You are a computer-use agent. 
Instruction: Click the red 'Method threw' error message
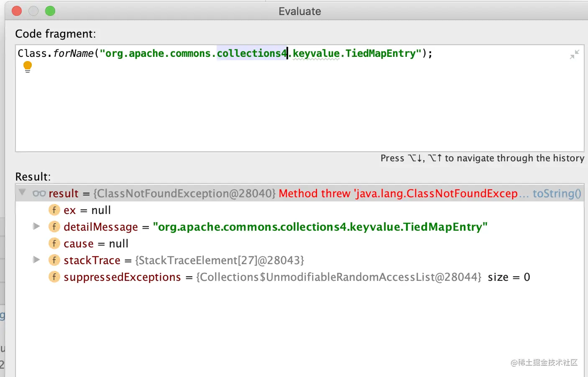pos(398,194)
